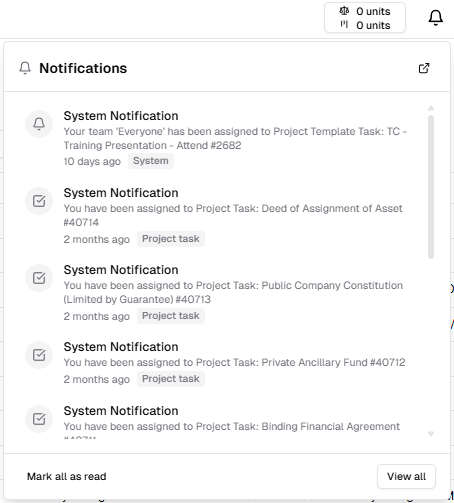Click the '2 months ago' timestamp on #40712

click(x=97, y=379)
